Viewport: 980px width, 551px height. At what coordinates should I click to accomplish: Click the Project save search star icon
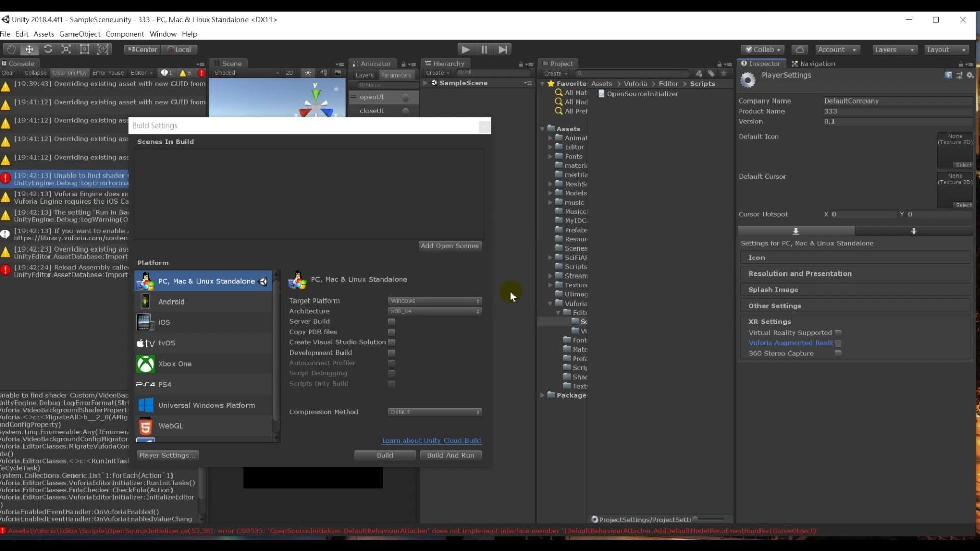point(723,73)
